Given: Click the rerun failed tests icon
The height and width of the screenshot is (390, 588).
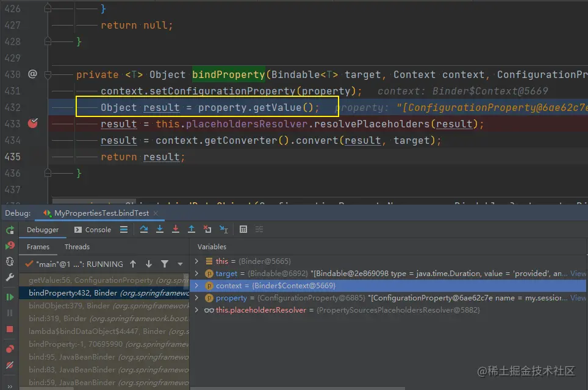Looking at the screenshot, I should pyautogui.click(x=10, y=246).
